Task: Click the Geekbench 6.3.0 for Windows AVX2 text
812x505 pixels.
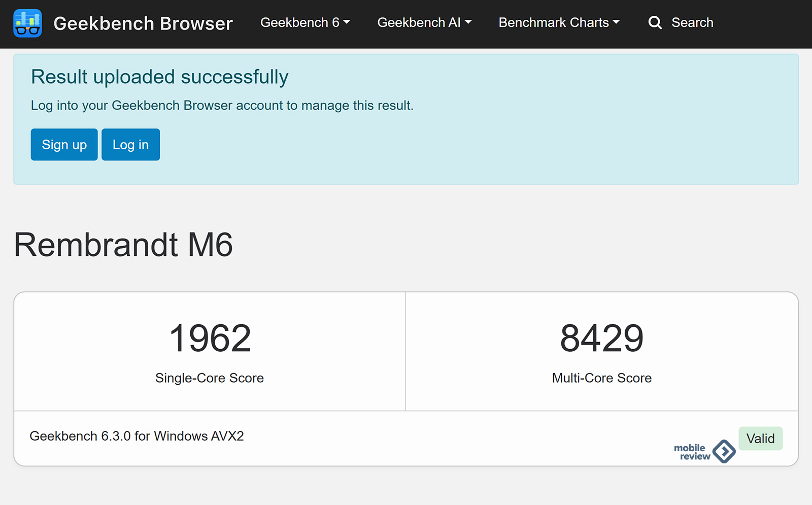Action: [x=137, y=436]
